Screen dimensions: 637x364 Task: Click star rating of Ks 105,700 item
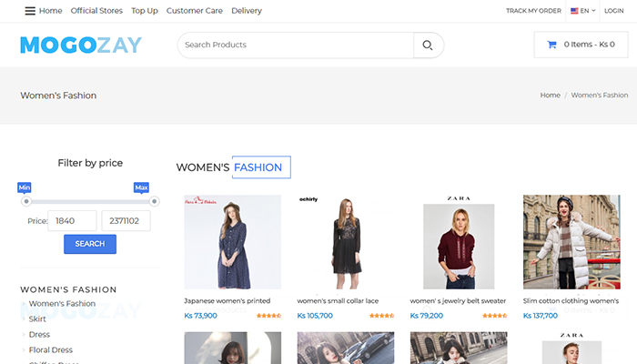(381, 316)
